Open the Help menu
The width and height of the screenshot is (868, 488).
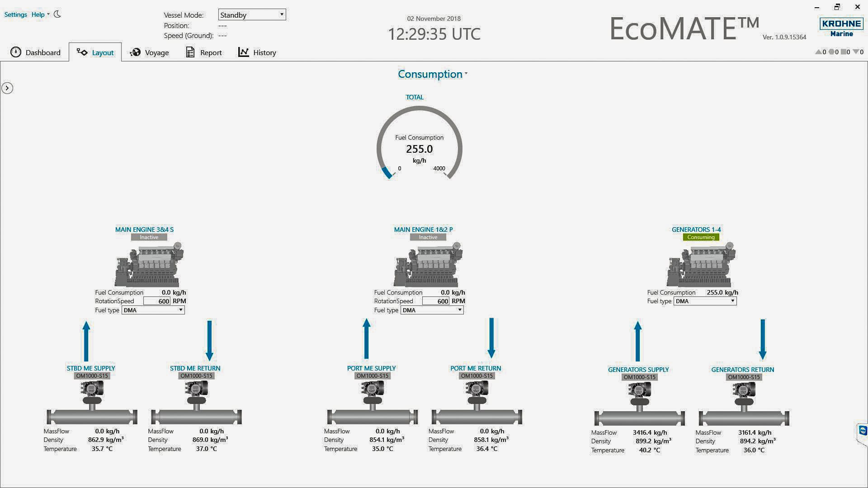pyautogui.click(x=38, y=14)
